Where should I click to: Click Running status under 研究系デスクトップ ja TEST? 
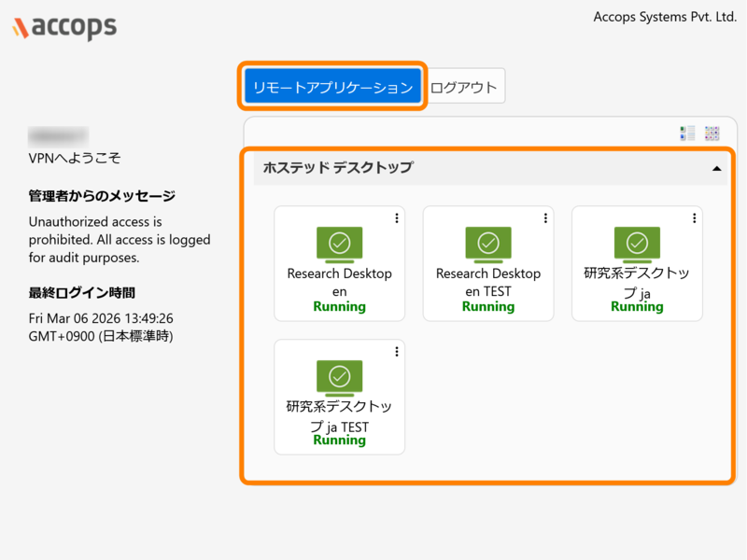(x=339, y=440)
